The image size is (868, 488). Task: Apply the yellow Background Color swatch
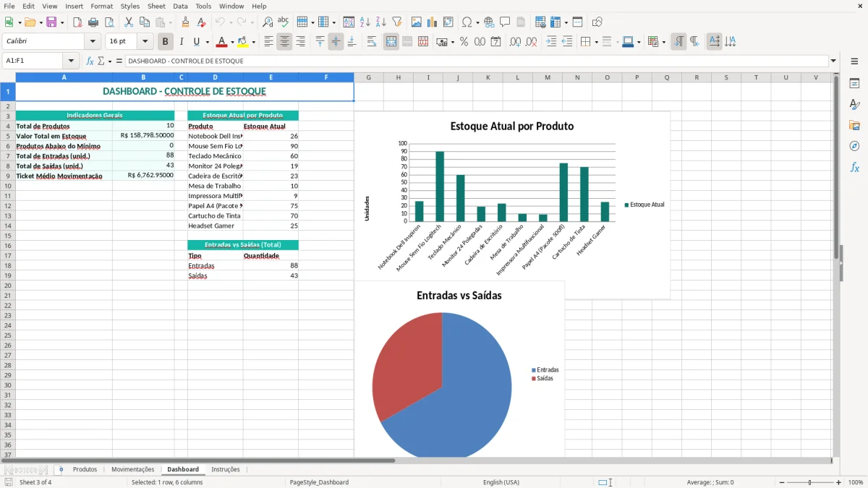(x=243, y=42)
